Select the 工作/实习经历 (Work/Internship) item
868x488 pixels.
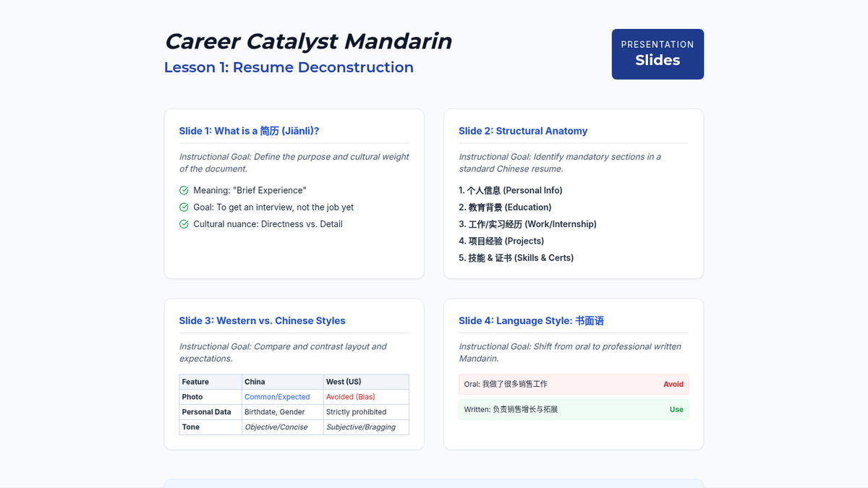527,224
